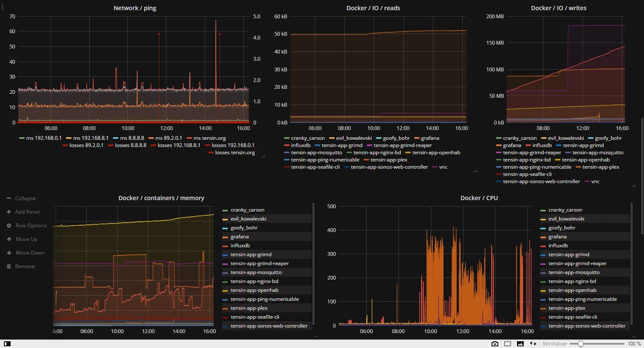This screenshot has height=348, width=644.
Task: Adjust the zoom slider in the bottom bar
Action: pos(597,344)
